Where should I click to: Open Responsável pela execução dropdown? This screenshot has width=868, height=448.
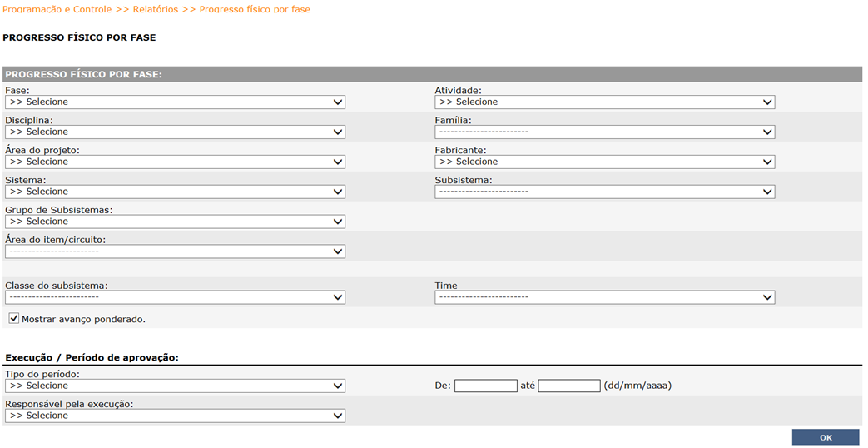tap(175, 416)
